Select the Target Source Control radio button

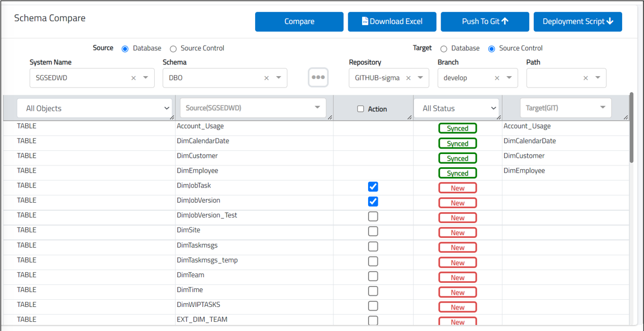[x=492, y=49]
